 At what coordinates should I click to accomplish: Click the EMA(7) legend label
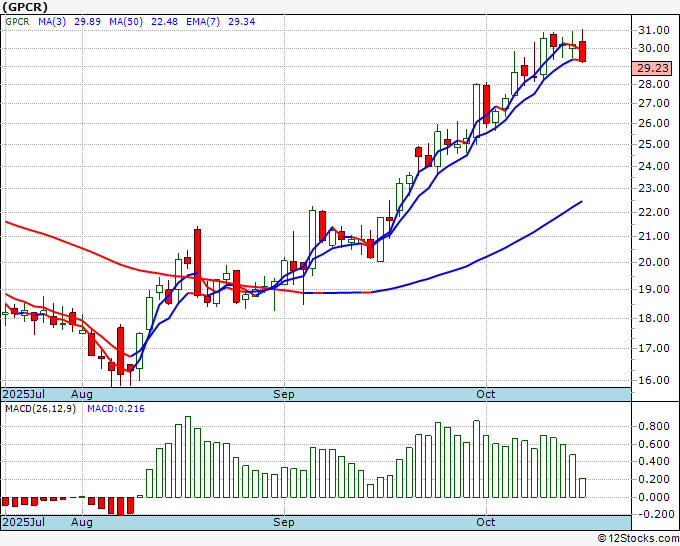(x=203, y=22)
